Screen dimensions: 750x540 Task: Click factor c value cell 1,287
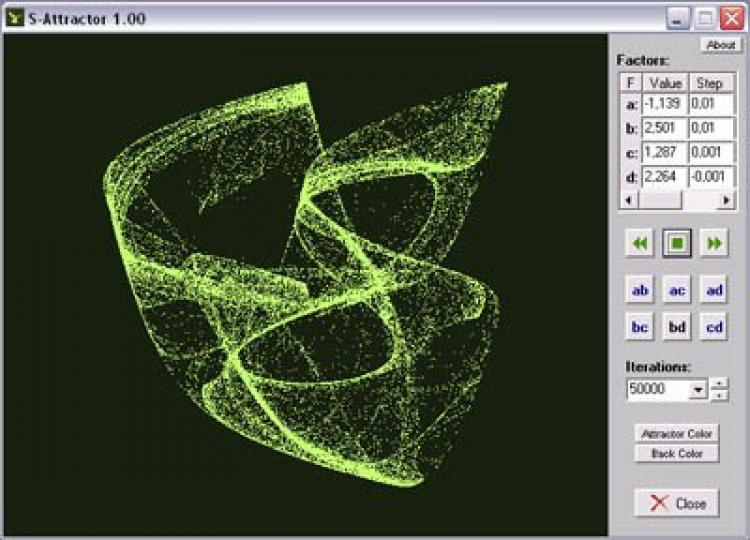664,153
